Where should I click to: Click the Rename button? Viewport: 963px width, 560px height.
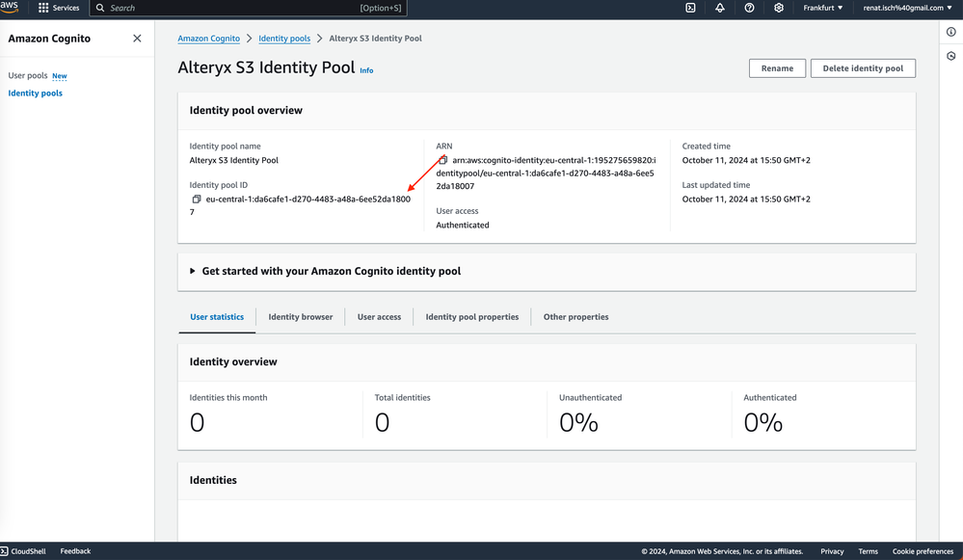pyautogui.click(x=777, y=68)
